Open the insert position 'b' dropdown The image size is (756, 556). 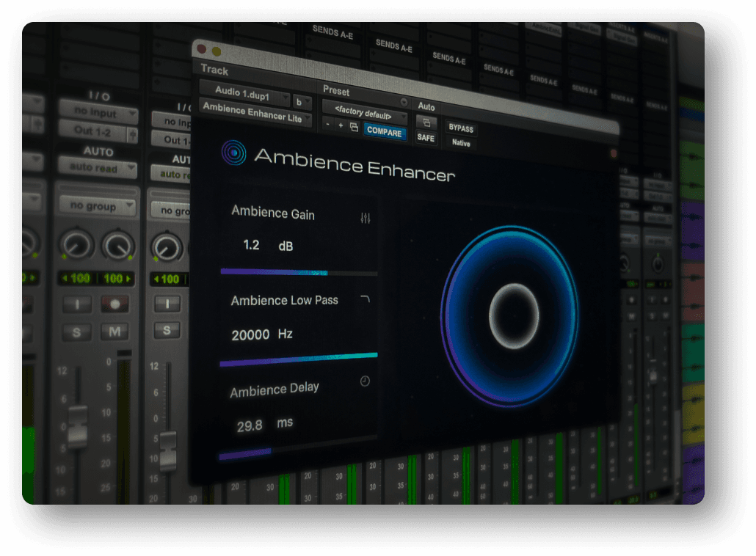302,102
